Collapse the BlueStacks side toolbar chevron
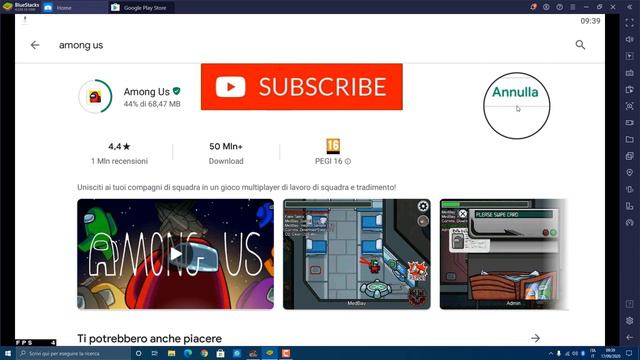This screenshot has height=360, width=640. [x=629, y=7]
